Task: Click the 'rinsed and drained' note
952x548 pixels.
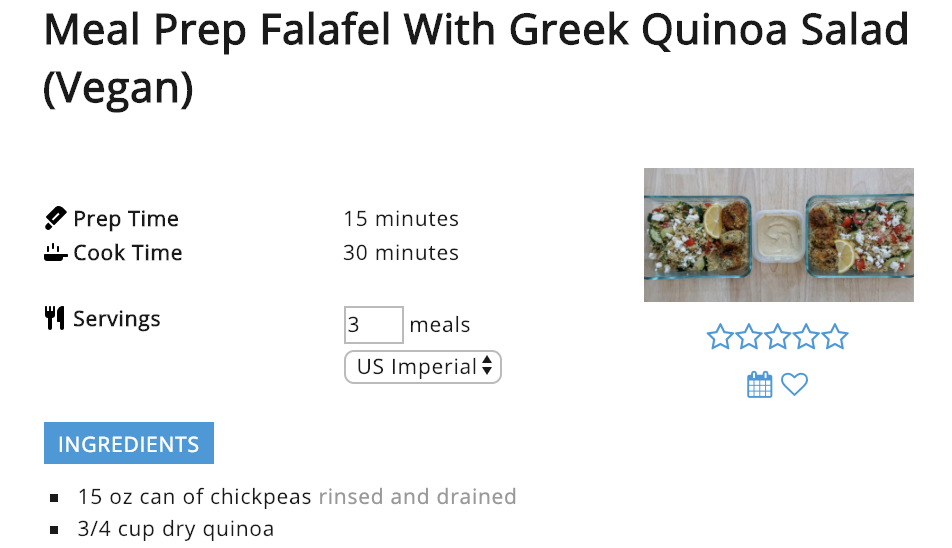Action: point(418,496)
